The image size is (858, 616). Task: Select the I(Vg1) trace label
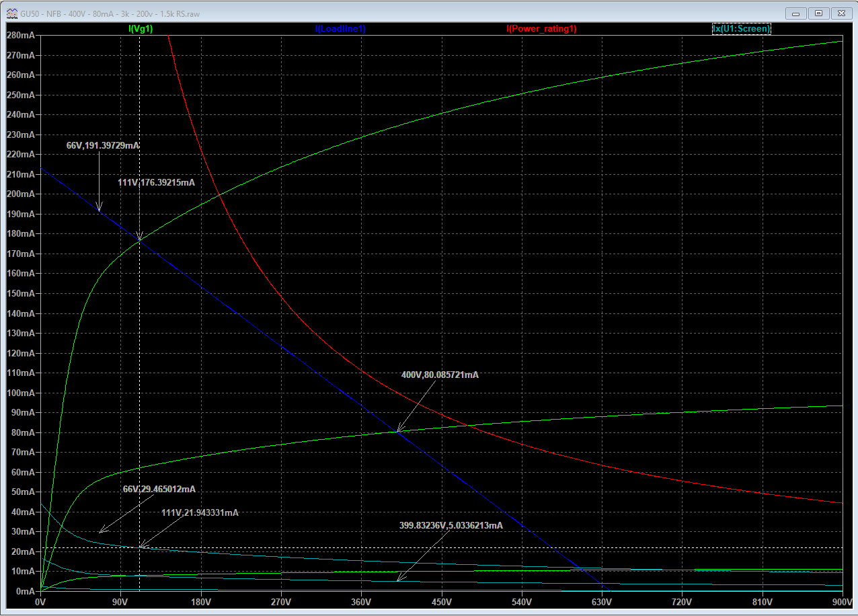(x=141, y=29)
